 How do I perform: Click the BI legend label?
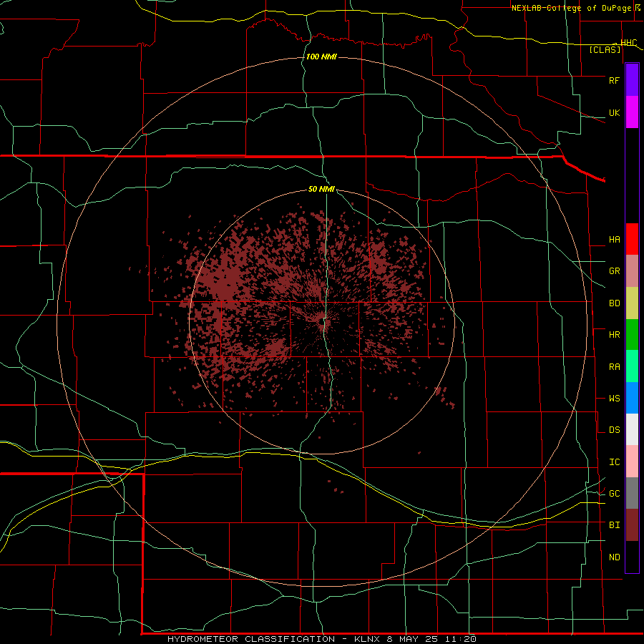615,525
